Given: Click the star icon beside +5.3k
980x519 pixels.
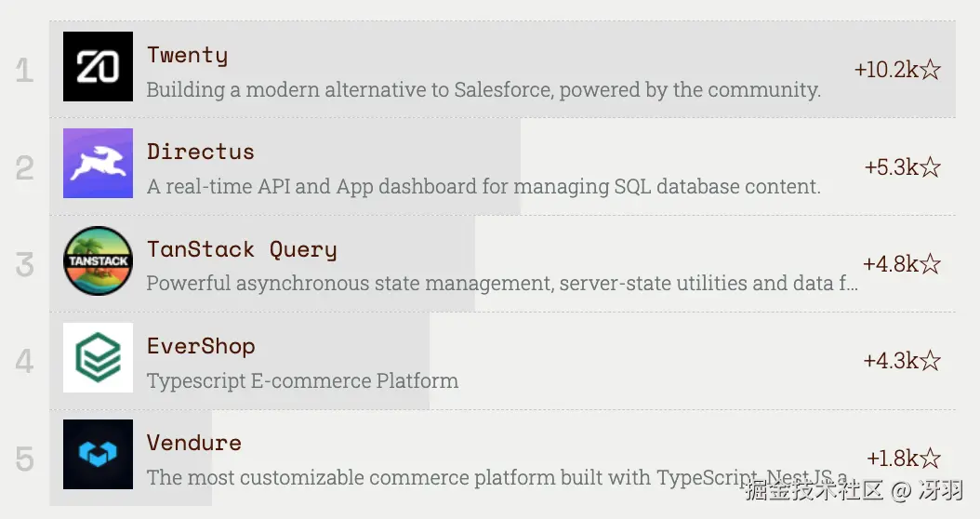Looking at the screenshot, I should [x=930, y=167].
